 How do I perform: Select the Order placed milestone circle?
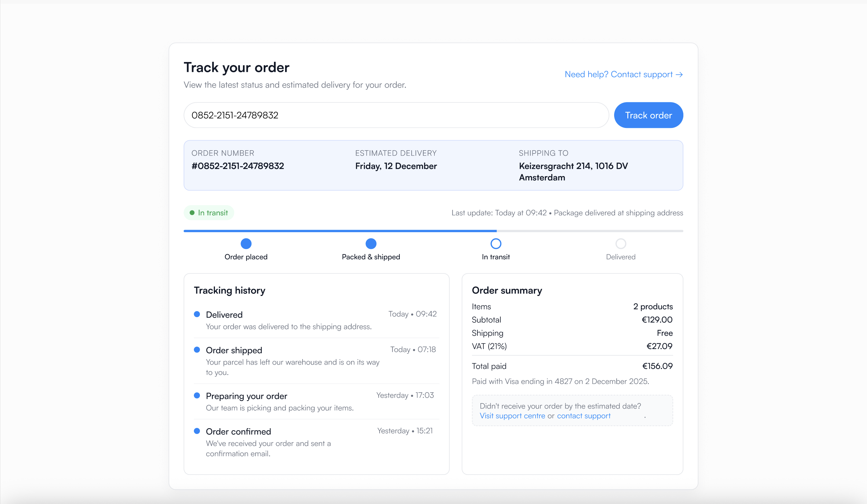(x=246, y=243)
